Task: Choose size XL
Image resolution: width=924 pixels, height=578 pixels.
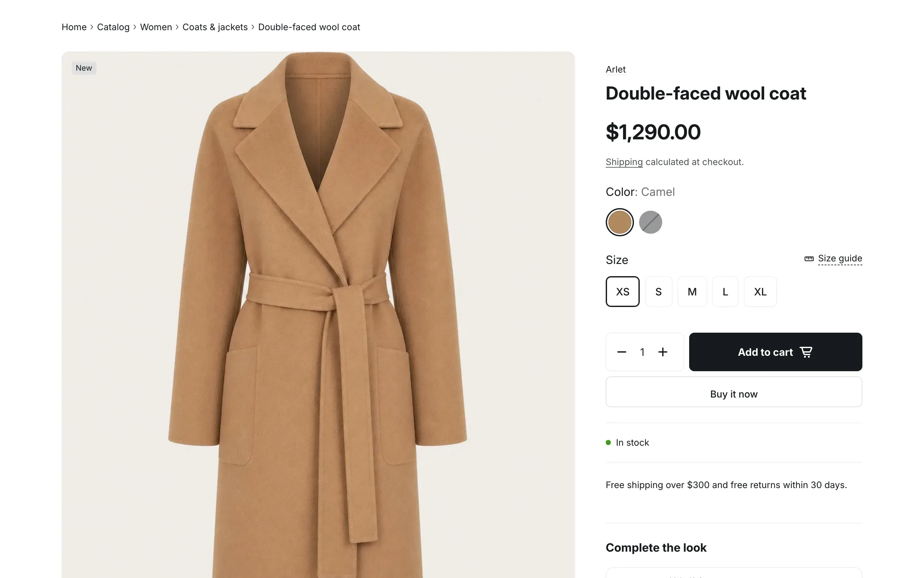Action: [x=760, y=292]
